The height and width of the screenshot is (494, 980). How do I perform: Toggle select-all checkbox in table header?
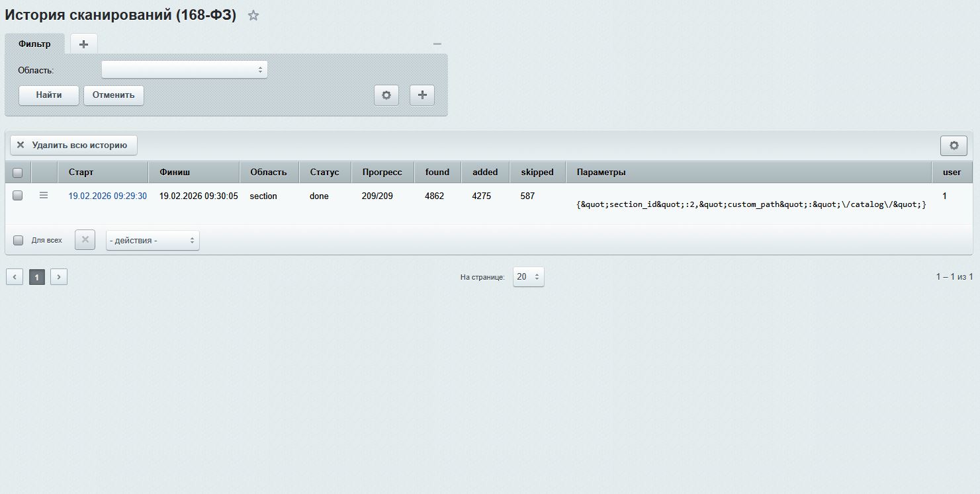tap(18, 173)
